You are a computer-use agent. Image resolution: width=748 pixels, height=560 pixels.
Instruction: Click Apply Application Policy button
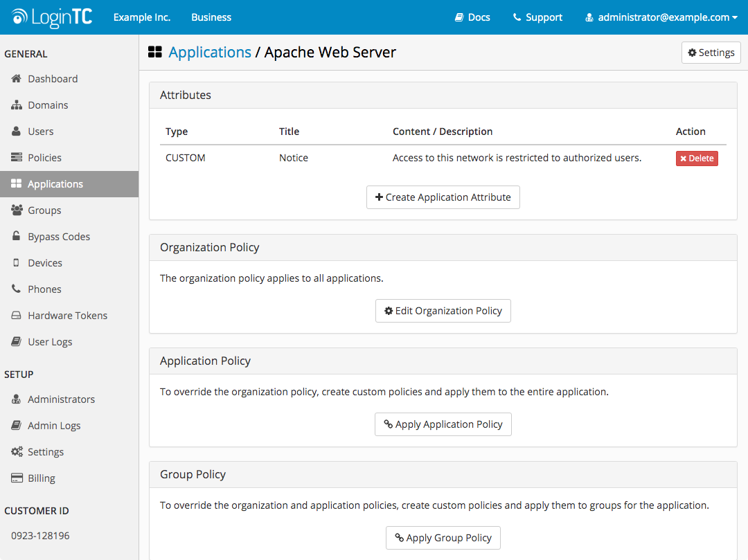coord(443,424)
